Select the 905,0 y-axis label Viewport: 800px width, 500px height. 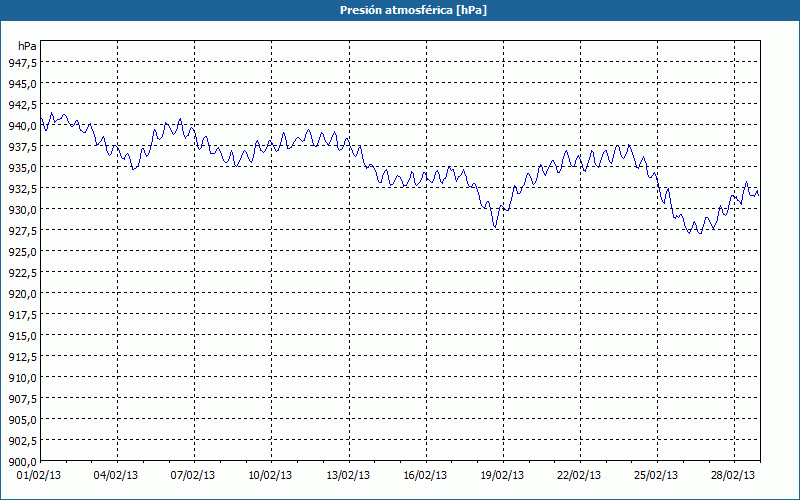[22, 419]
